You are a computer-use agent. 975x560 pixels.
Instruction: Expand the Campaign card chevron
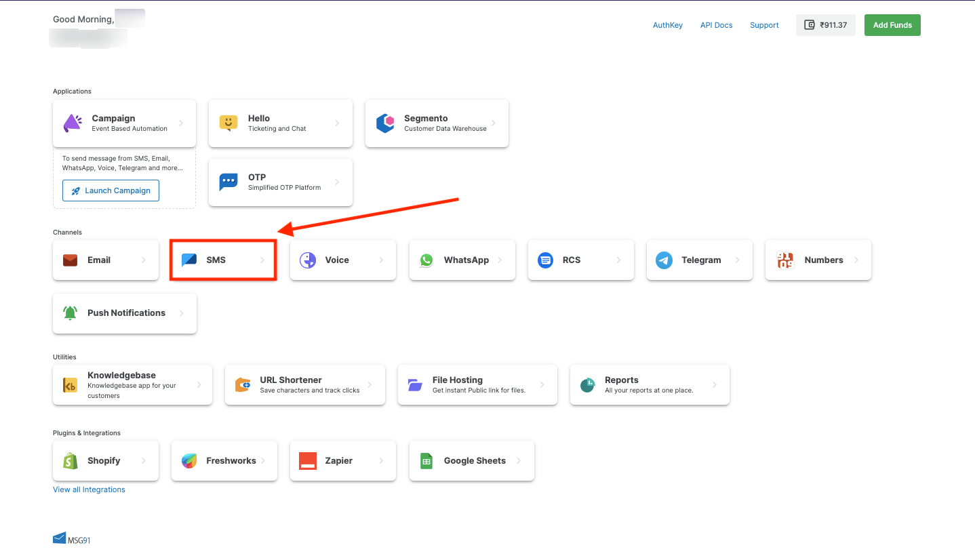[x=181, y=123]
